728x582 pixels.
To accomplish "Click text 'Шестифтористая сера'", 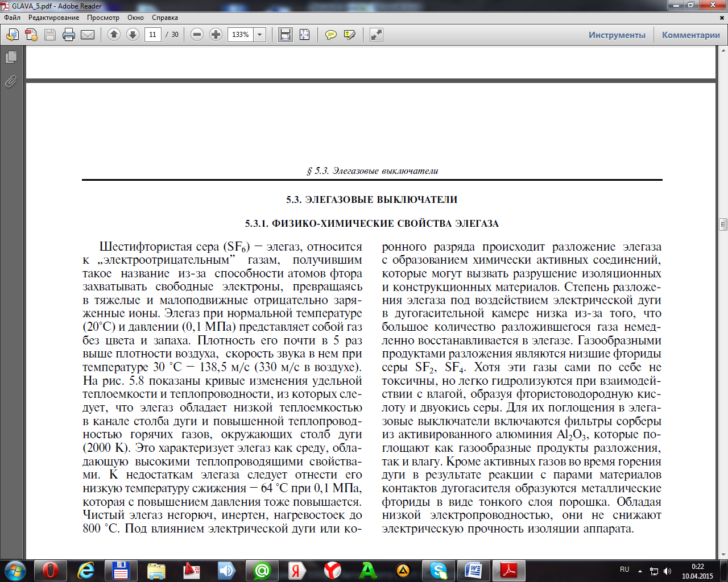I will [x=159, y=247].
